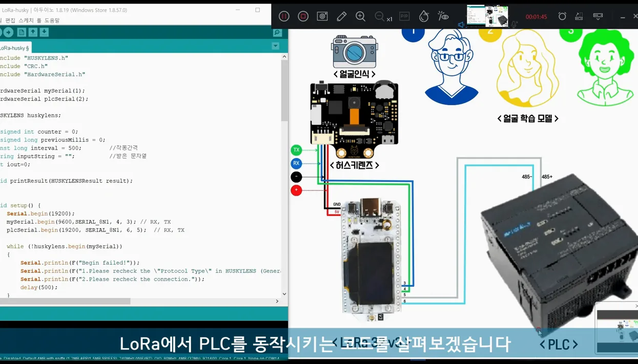
Task: Open the tab options dropdown arrow
Action: [275, 46]
